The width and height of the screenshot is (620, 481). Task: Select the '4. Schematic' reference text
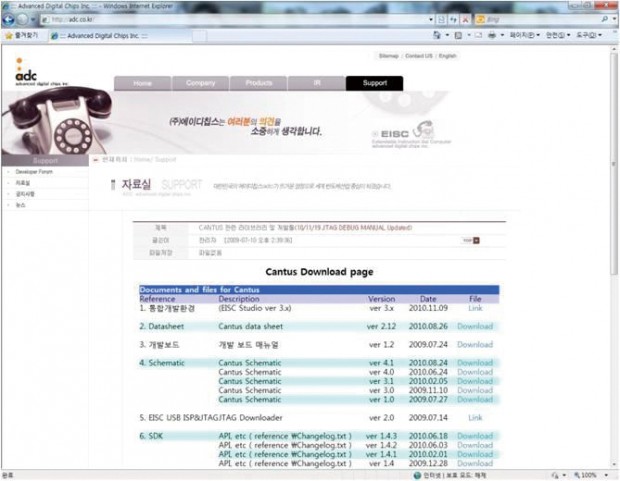pyautogui.click(x=162, y=363)
